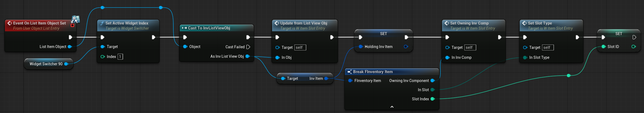Image resolution: width=644 pixels, height=113 pixels.
Task: Click the Cast To InvListViewObj cast icon
Action: click(184, 28)
